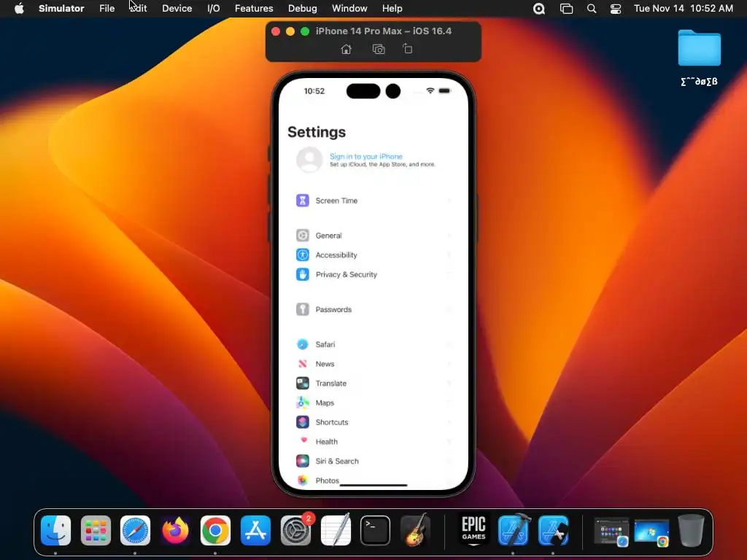Viewport: 747px width, 560px height.
Task: Open the Simulator app menu
Action: click(x=61, y=8)
